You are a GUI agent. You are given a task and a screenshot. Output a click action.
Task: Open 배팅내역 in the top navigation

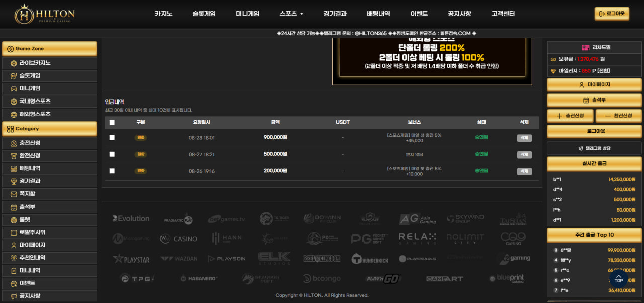(x=378, y=14)
